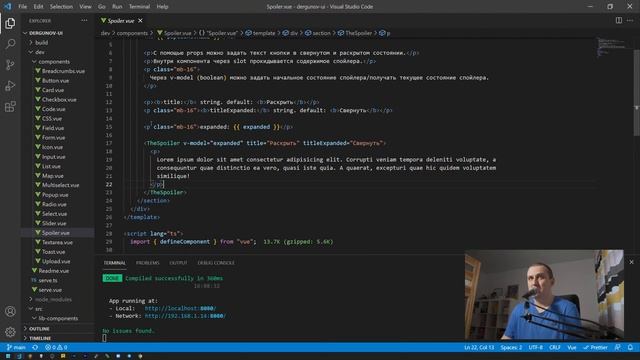Open Multiselect.vue file
The width and height of the screenshot is (640, 360).
point(60,185)
